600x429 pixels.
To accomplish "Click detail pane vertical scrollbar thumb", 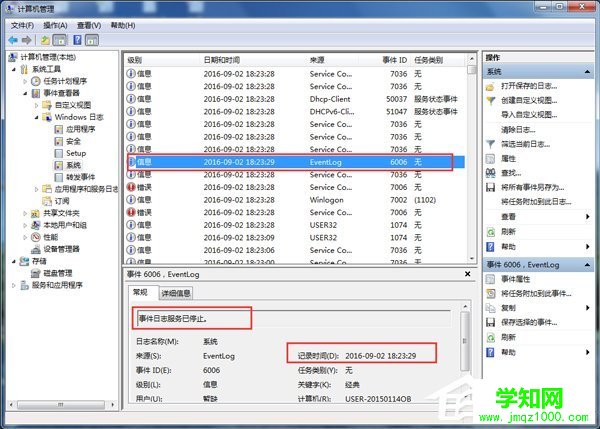I will (x=465, y=341).
